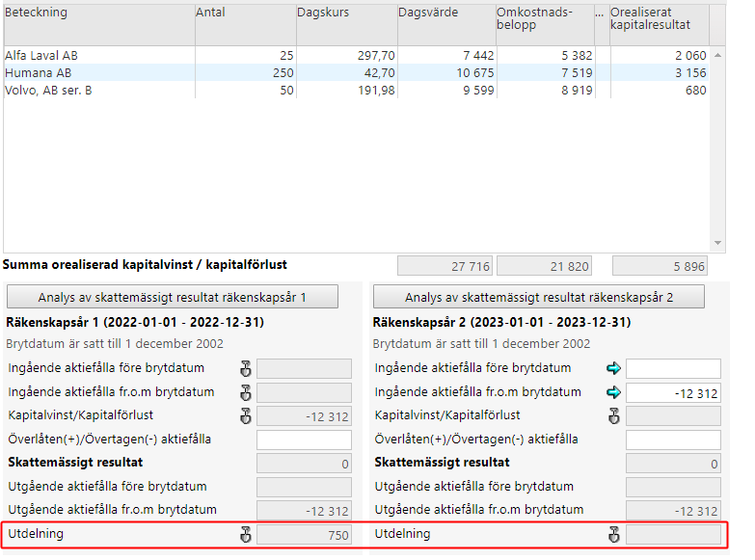Select the Volvo, AB ser. B row
The image size is (755, 560).
(356, 90)
